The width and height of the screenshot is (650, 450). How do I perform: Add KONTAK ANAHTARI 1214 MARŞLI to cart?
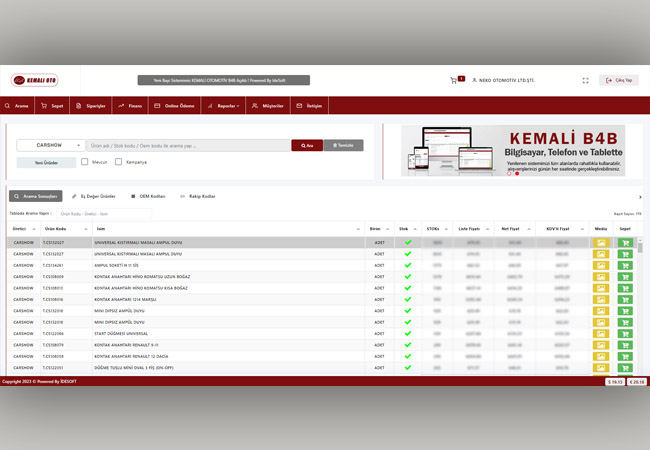coord(625,300)
